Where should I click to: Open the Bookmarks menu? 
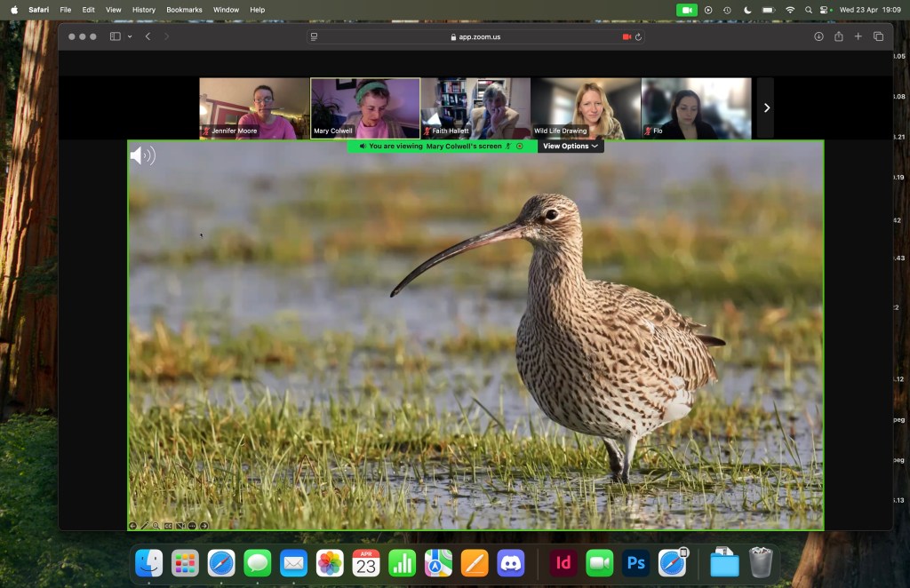tap(183, 10)
